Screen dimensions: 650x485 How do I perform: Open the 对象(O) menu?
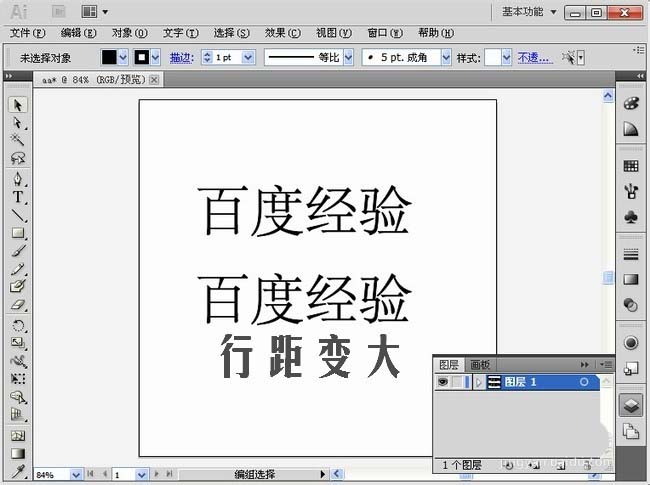[129, 33]
